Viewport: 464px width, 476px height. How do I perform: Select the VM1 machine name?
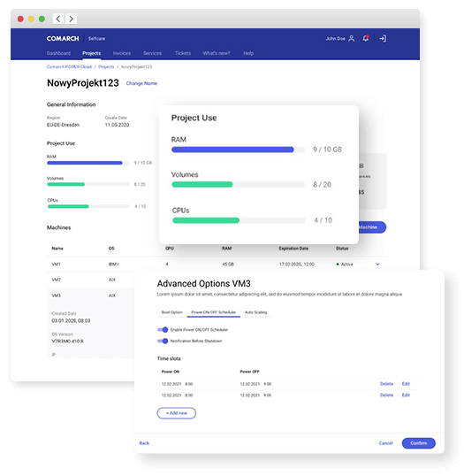(x=56, y=265)
